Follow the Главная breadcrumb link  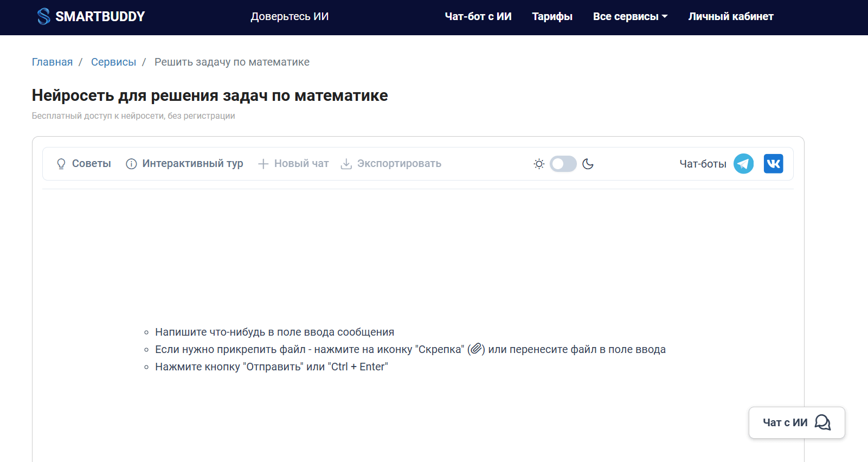[52, 62]
